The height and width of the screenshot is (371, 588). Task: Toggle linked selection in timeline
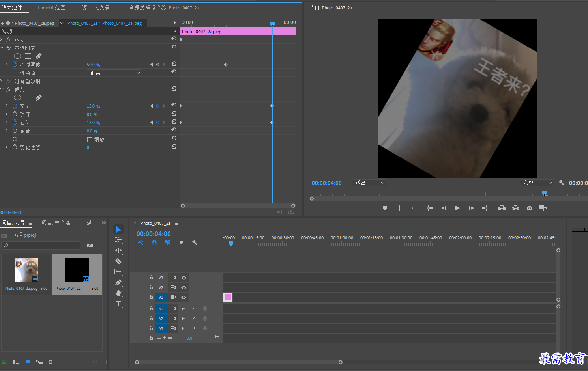coord(168,242)
